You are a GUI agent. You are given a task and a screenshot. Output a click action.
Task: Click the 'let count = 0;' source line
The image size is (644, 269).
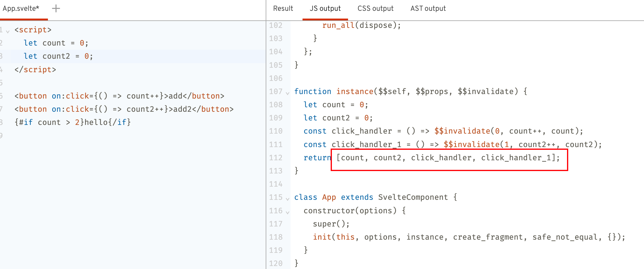click(x=56, y=43)
